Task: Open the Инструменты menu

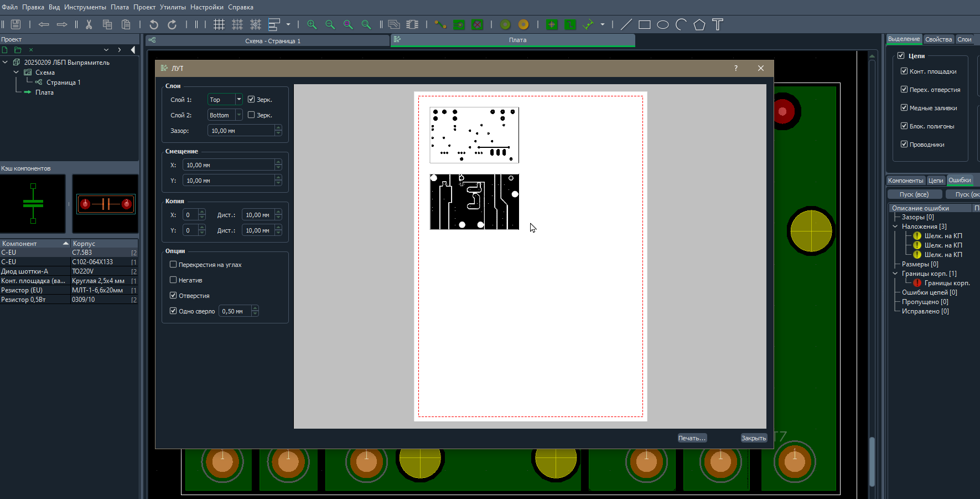Action: pyautogui.click(x=85, y=7)
